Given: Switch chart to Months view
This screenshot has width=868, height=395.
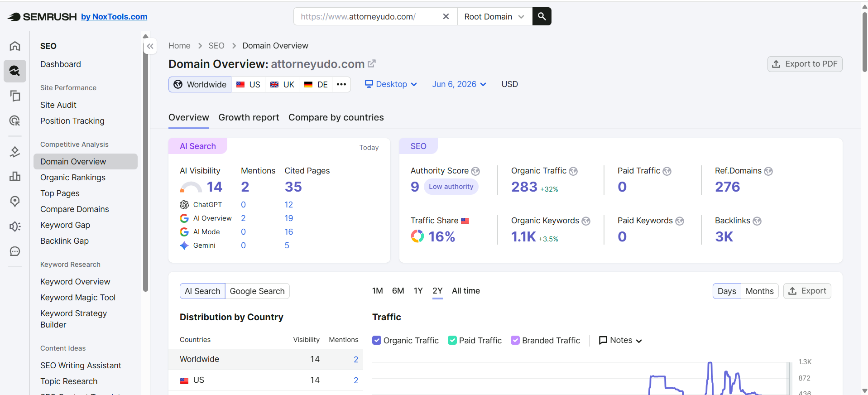Looking at the screenshot, I should 760,291.
